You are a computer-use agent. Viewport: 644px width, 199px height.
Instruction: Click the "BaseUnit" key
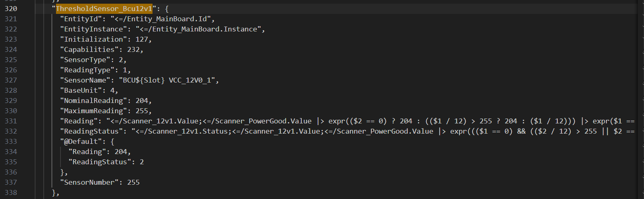(81, 90)
